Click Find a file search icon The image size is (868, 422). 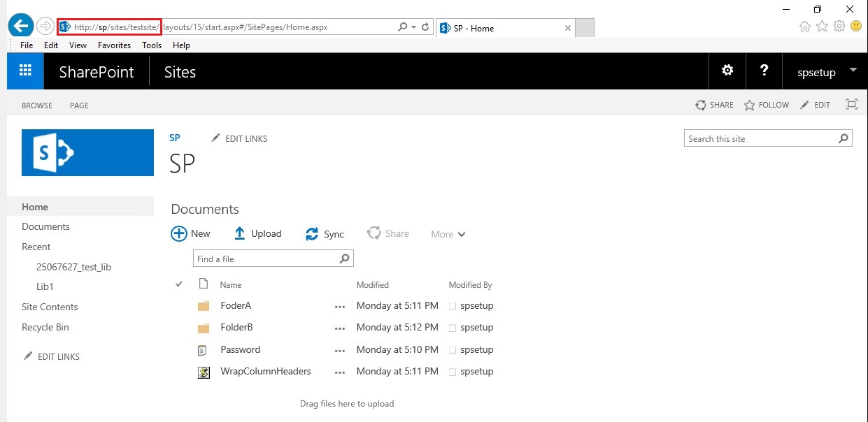(345, 259)
